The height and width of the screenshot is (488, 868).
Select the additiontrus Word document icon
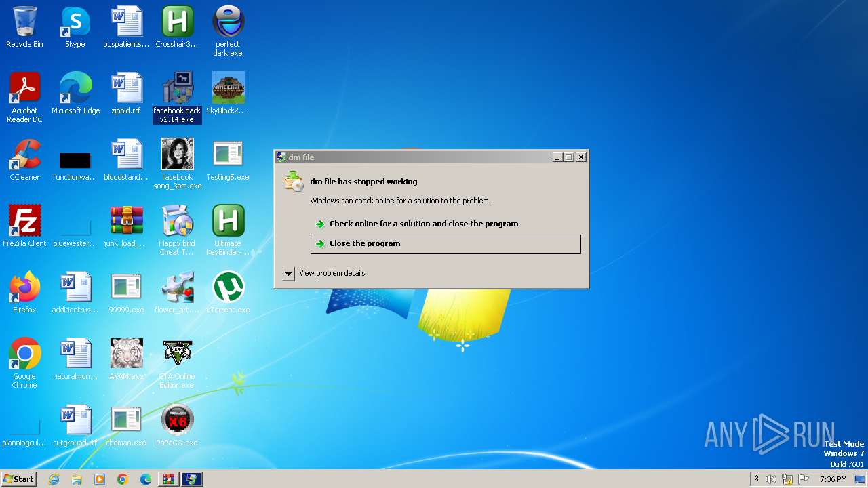75,293
